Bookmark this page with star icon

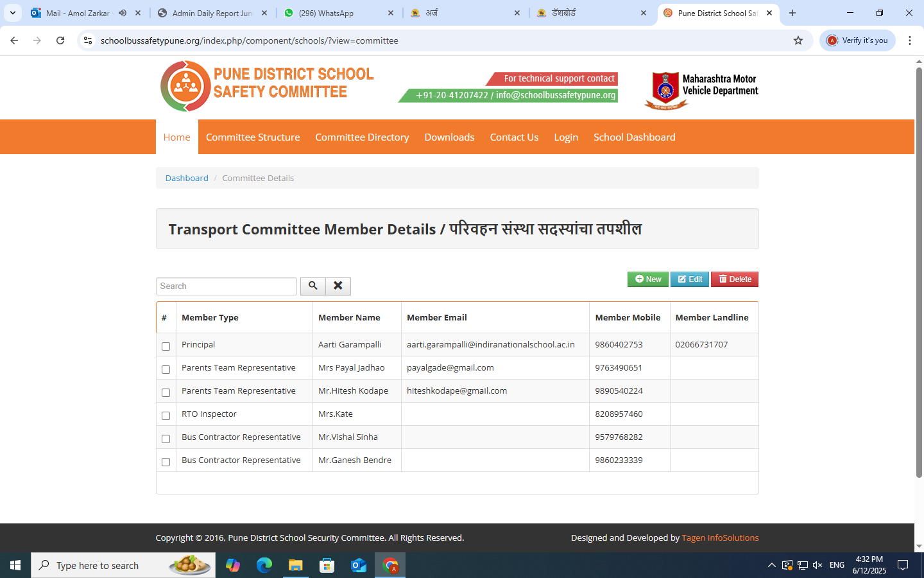click(x=798, y=40)
